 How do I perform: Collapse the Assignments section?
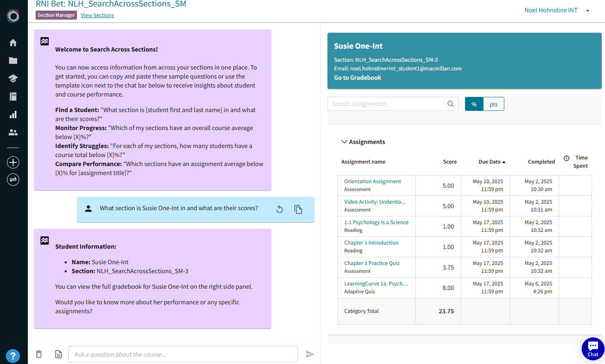tap(344, 142)
